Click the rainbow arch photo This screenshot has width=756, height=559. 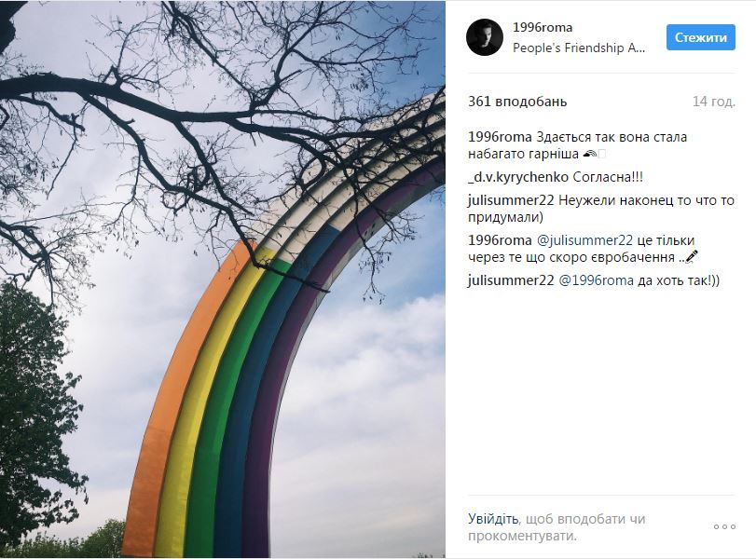coord(222,279)
